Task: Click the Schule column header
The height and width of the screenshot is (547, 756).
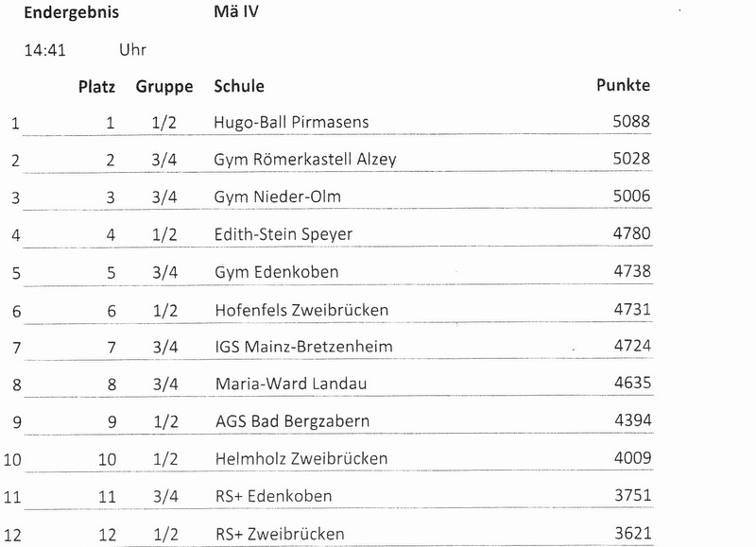Action: coord(239,86)
